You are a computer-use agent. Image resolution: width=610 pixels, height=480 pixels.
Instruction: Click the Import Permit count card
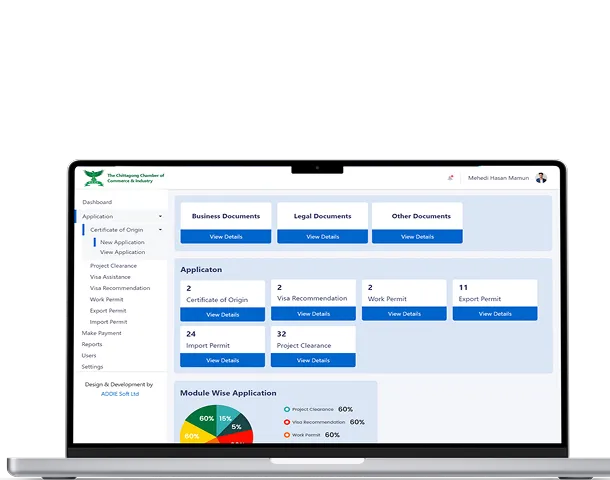click(222, 340)
